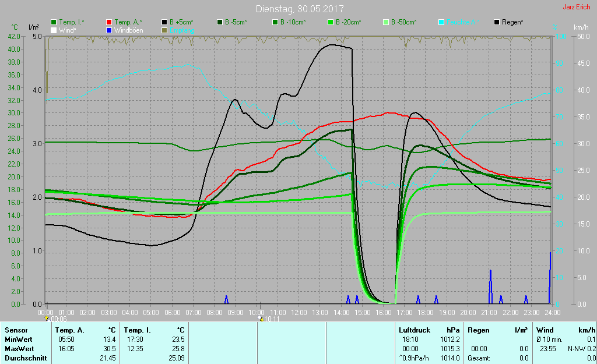Viewport: 597px width, 364px height.
Task: Click the bright green B -20cm* swatch
Action: click(331, 23)
